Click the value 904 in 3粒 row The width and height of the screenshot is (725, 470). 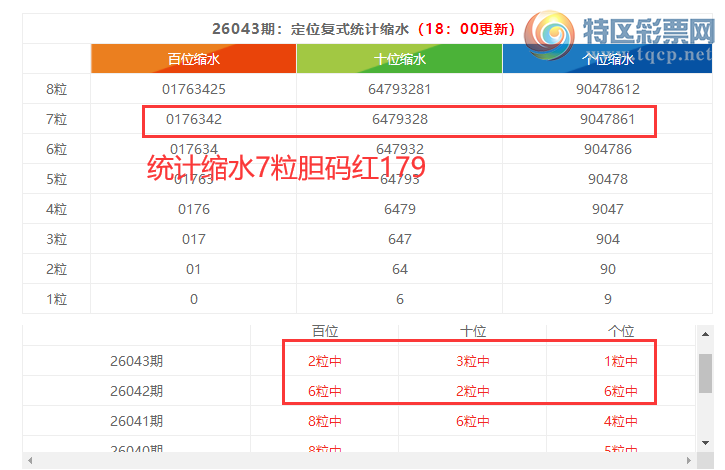pyautogui.click(x=608, y=239)
